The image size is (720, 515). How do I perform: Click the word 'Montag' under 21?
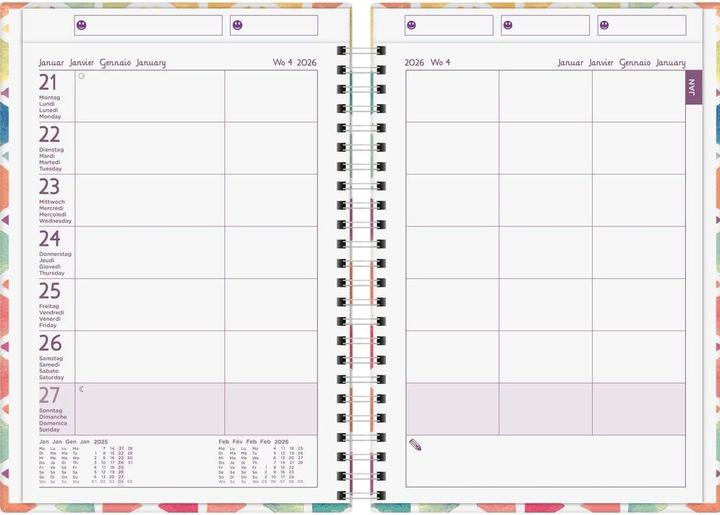[x=50, y=98]
